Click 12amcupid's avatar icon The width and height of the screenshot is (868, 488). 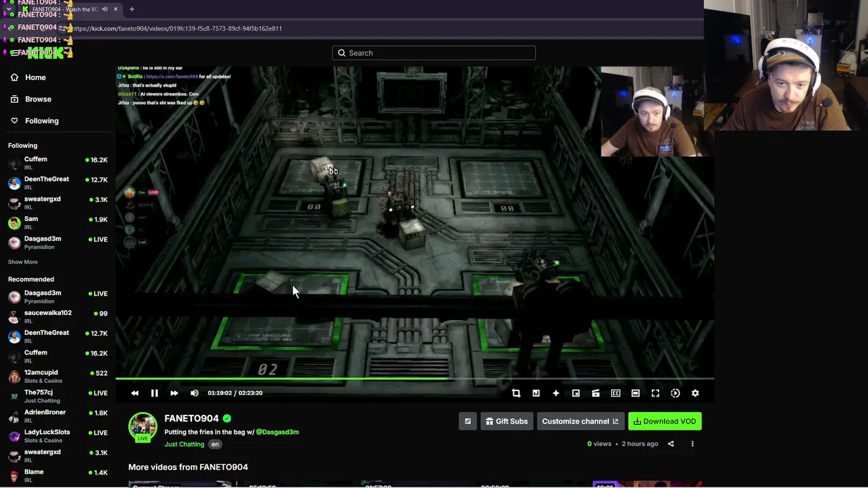click(14, 376)
